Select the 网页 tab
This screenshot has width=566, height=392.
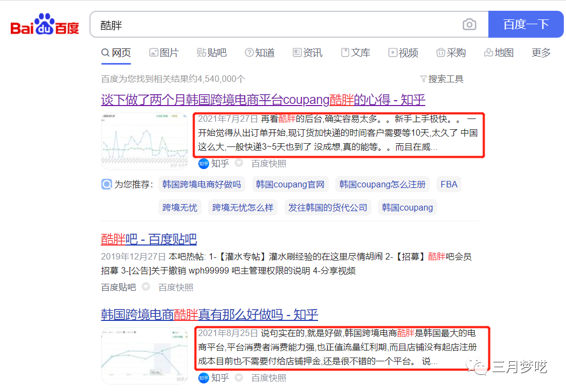pos(116,53)
